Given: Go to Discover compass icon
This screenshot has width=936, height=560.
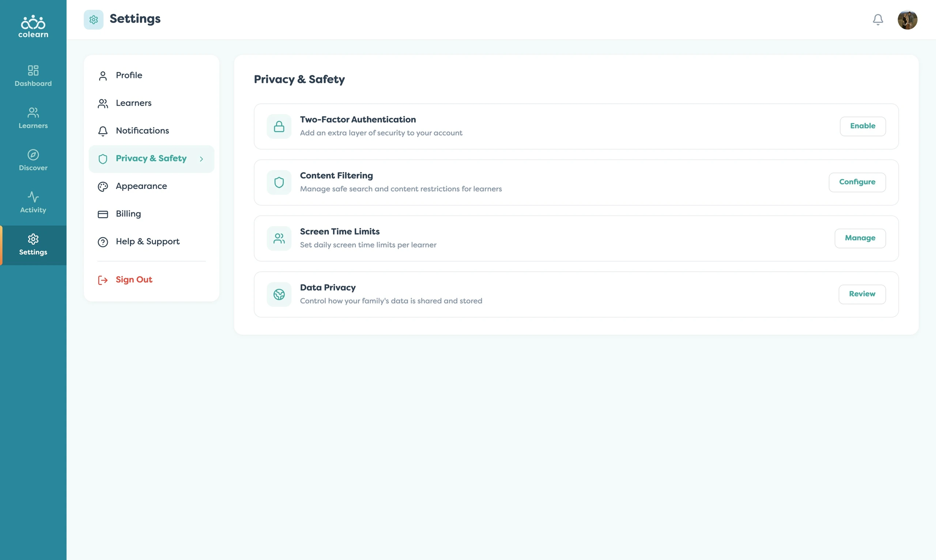Looking at the screenshot, I should [x=33, y=155].
